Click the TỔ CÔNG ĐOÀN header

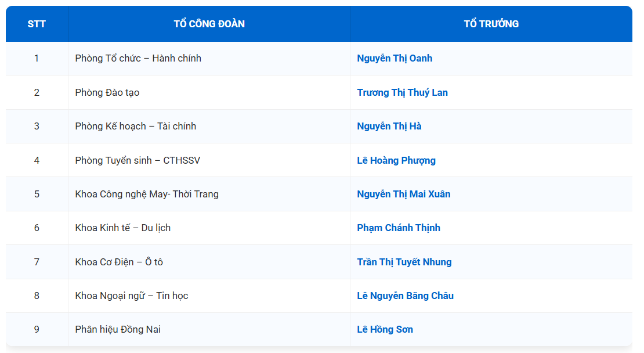(x=209, y=24)
